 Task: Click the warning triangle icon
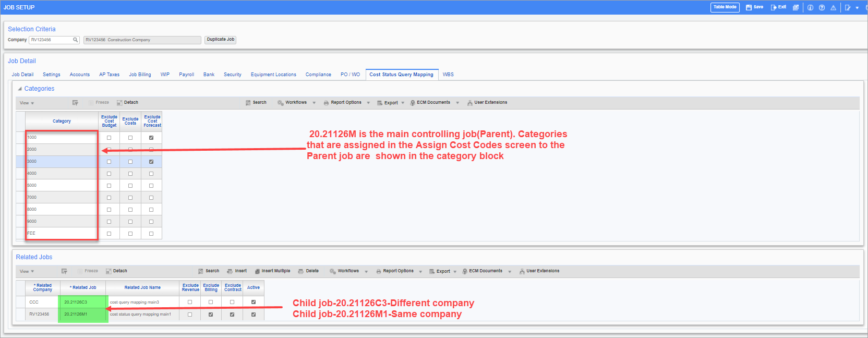(x=833, y=7)
